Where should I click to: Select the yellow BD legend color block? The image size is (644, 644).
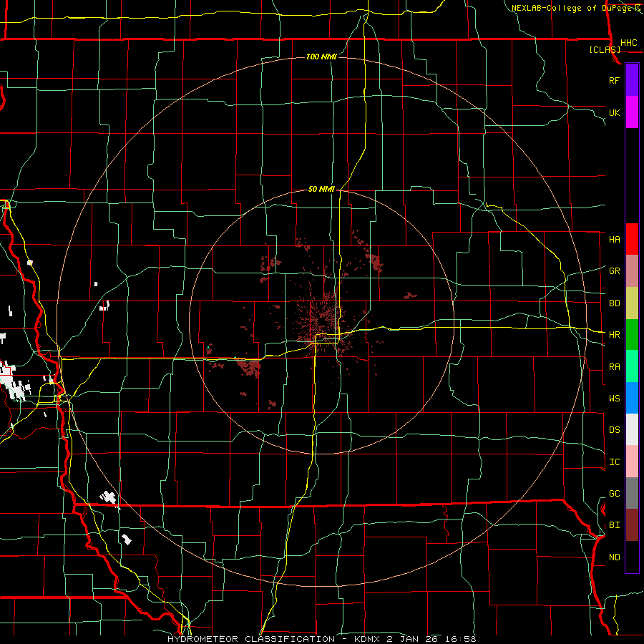point(632,303)
